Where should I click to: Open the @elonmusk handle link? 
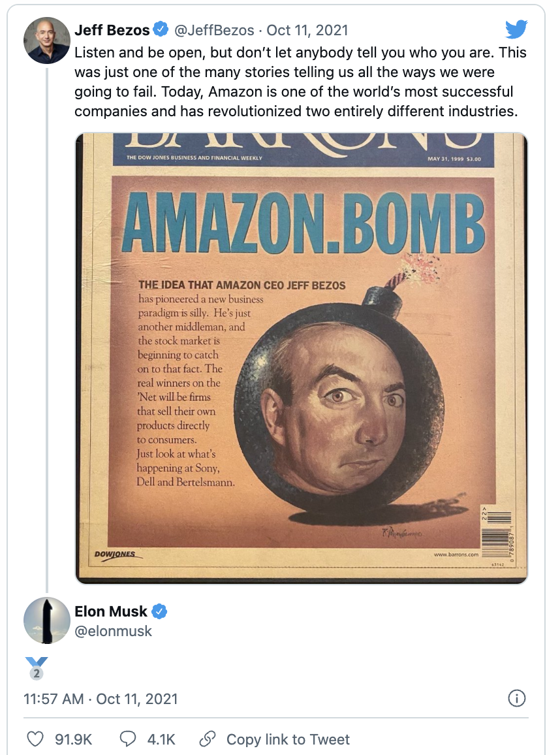click(x=115, y=631)
